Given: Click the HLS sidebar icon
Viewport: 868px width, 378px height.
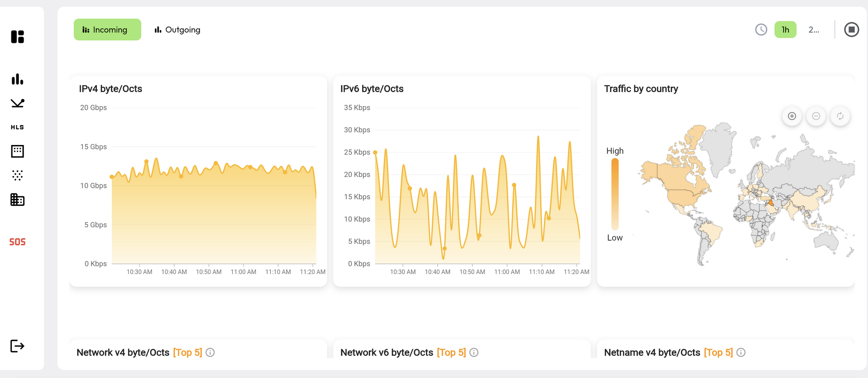Looking at the screenshot, I should tap(17, 127).
